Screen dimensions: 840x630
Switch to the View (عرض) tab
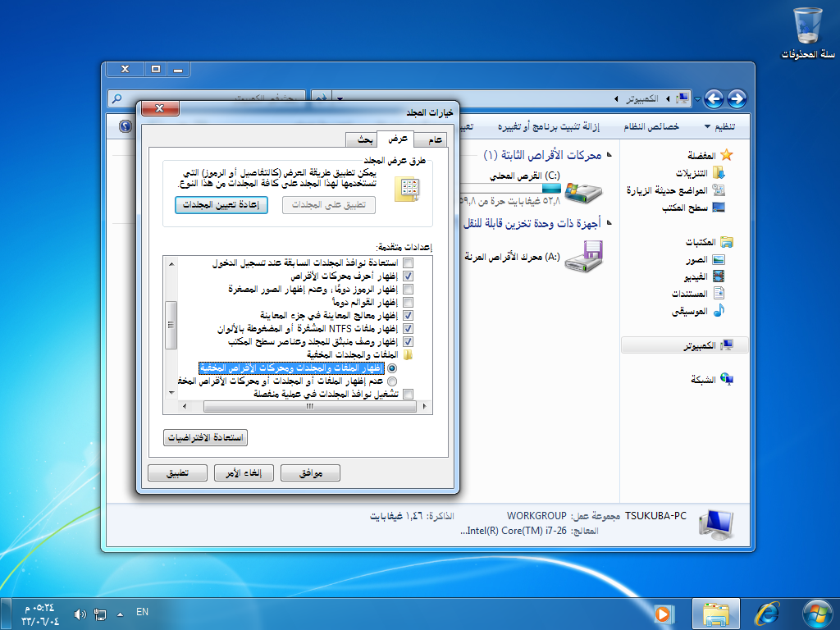[396, 138]
